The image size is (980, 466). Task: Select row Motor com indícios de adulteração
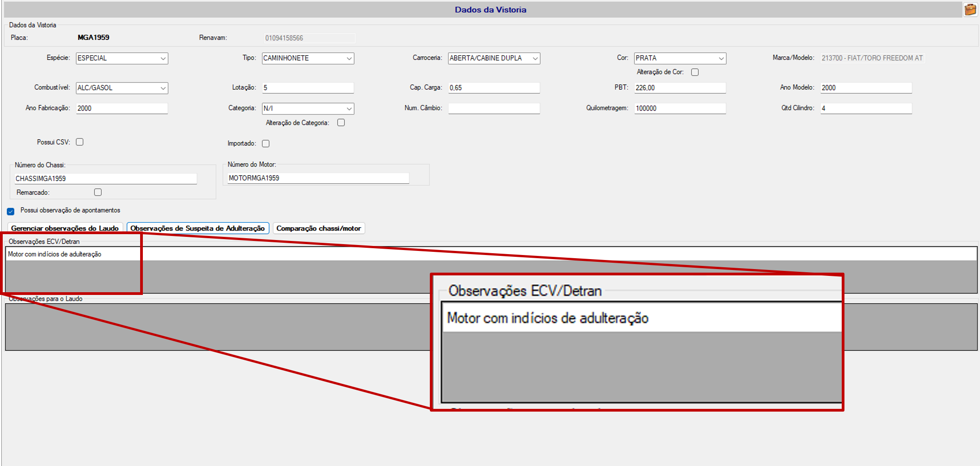coord(491,254)
